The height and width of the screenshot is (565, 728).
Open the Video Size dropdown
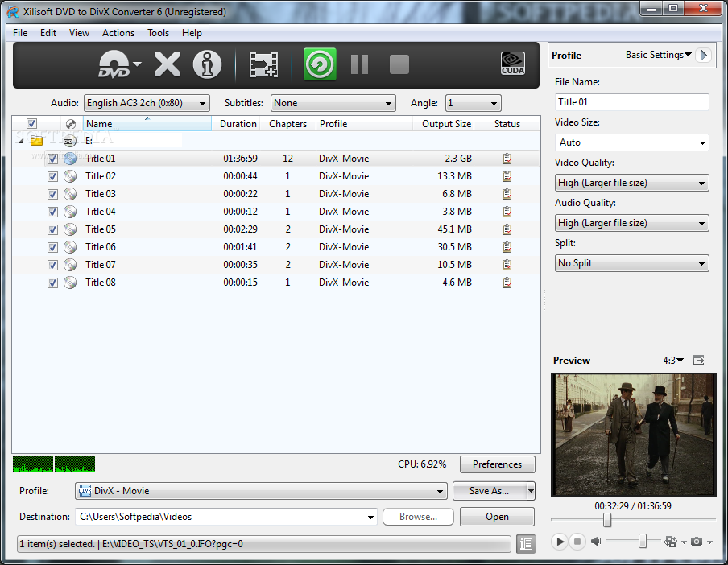632,142
